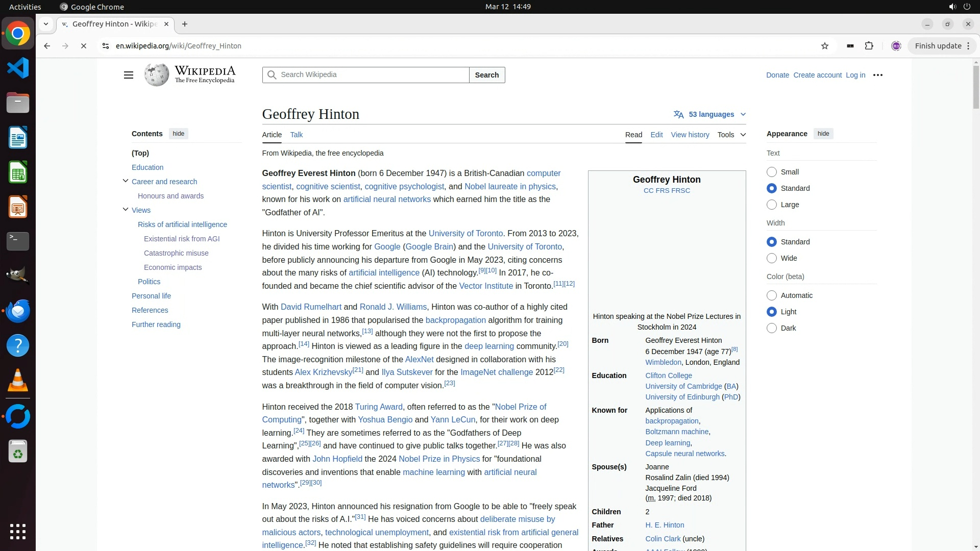The height and width of the screenshot is (551, 980).
Task: Go back with browser arrow
Action: point(47,46)
